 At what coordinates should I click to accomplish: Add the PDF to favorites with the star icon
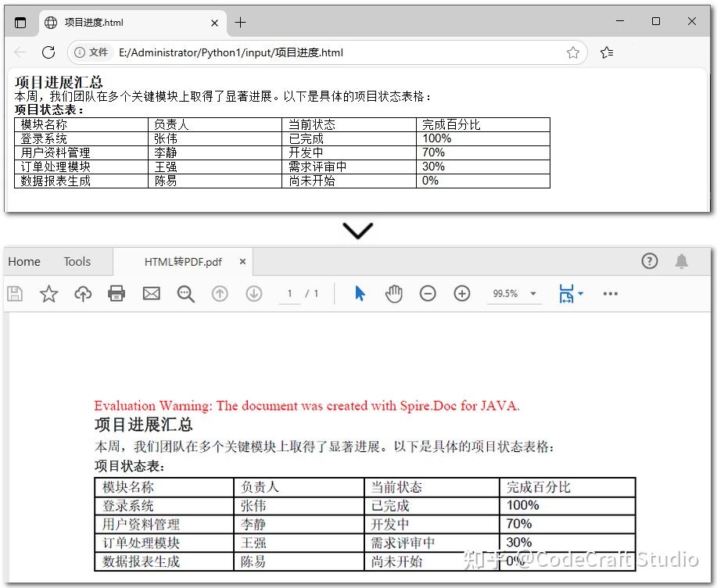pyautogui.click(x=49, y=293)
